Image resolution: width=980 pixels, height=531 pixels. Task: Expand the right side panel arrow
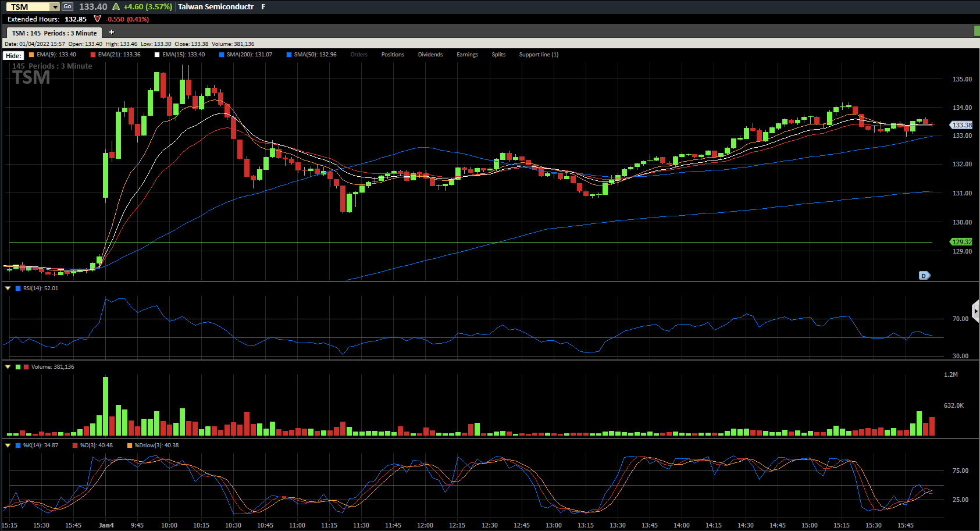pos(976,311)
